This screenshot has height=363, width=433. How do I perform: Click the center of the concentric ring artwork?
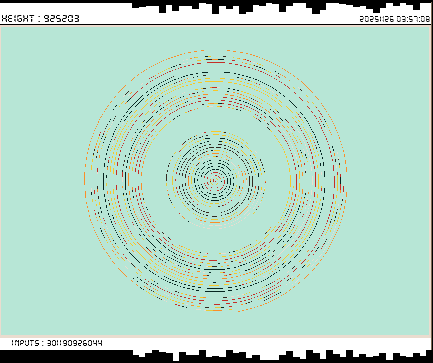[x=216, y=181]
